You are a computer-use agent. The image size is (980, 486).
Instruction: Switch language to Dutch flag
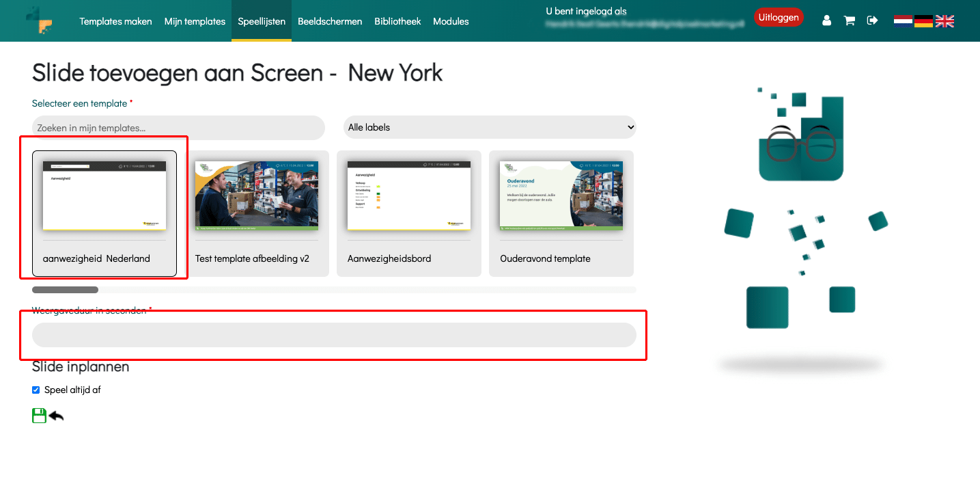pyautogui.click(x=904, y=21)
